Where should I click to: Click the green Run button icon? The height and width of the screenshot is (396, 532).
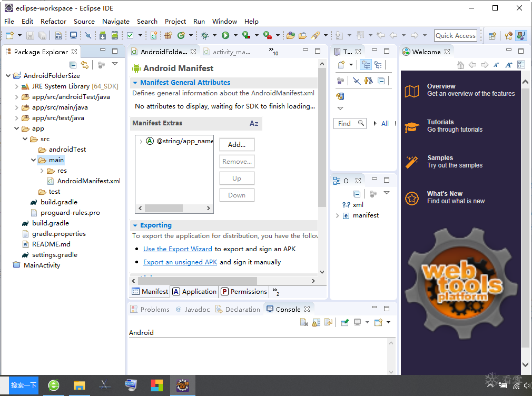tap(225, 35)
